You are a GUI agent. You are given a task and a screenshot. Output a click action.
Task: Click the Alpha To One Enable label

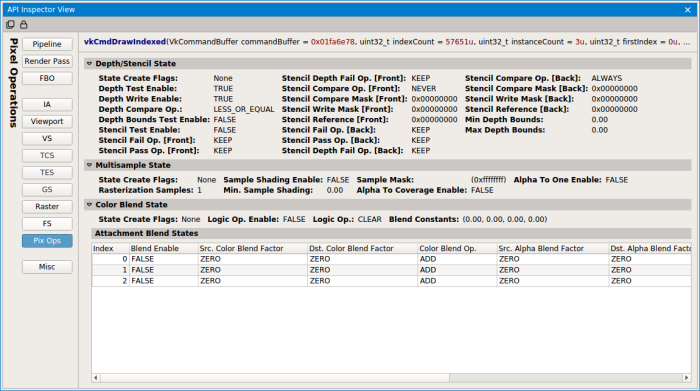tap(558, 180)
